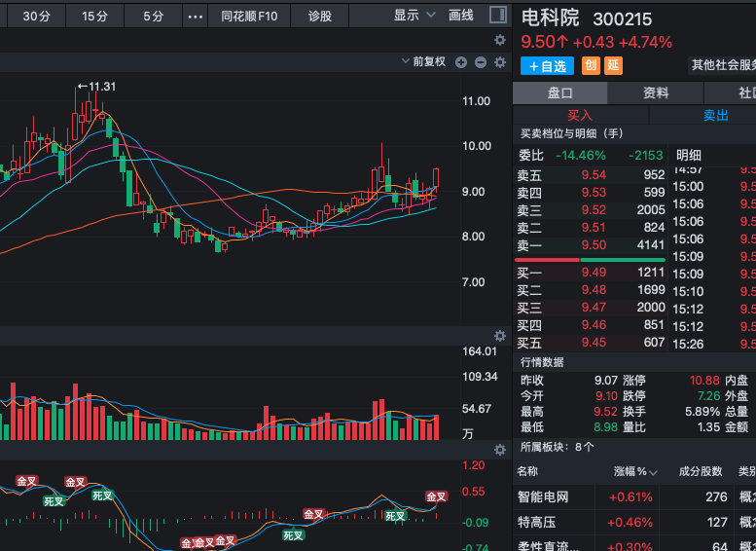The image size is (756, 551).
Task: Open the 智能电网 sector row
Action: (634, 496)
